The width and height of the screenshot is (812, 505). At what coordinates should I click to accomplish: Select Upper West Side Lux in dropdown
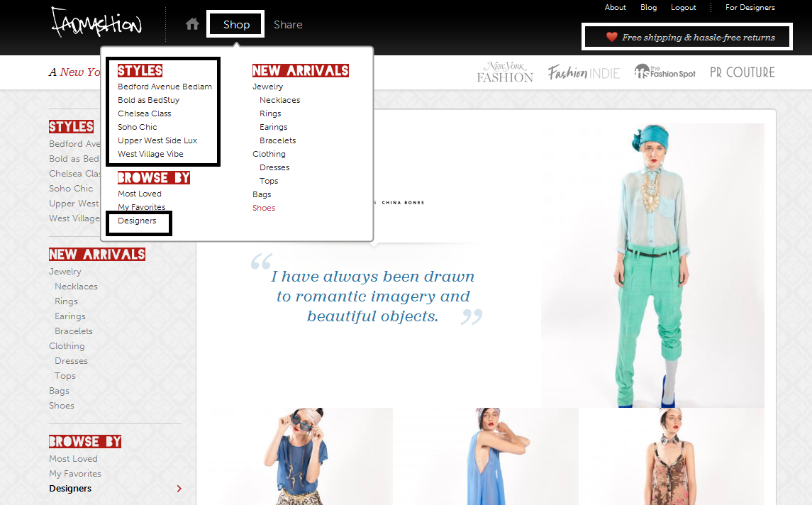[x=157, y=140]
